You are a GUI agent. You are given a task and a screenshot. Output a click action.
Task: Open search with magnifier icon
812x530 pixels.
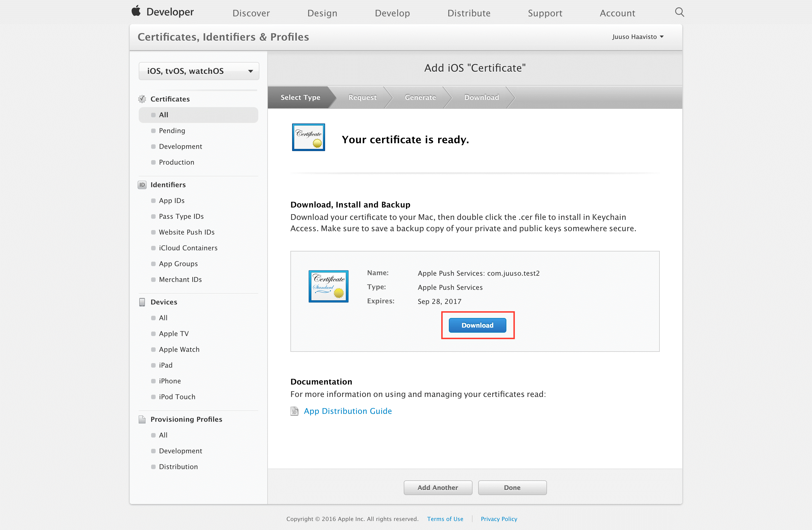pos(679,12)
